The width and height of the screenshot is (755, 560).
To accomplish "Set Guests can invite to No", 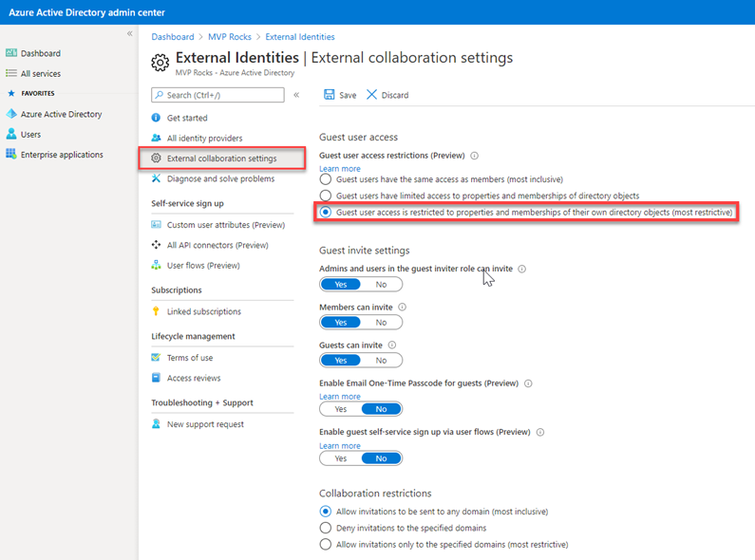I will (x=381, y=361).
